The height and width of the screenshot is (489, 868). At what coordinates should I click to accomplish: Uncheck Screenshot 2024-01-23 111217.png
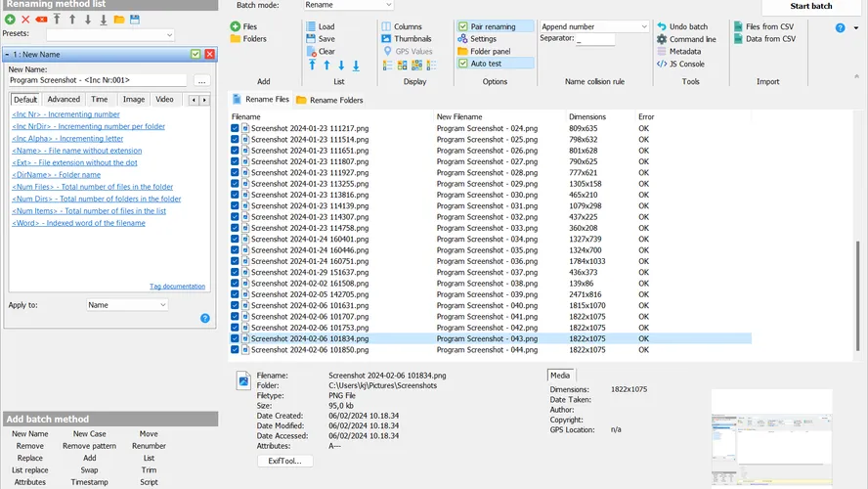click(x=235, y=128)
